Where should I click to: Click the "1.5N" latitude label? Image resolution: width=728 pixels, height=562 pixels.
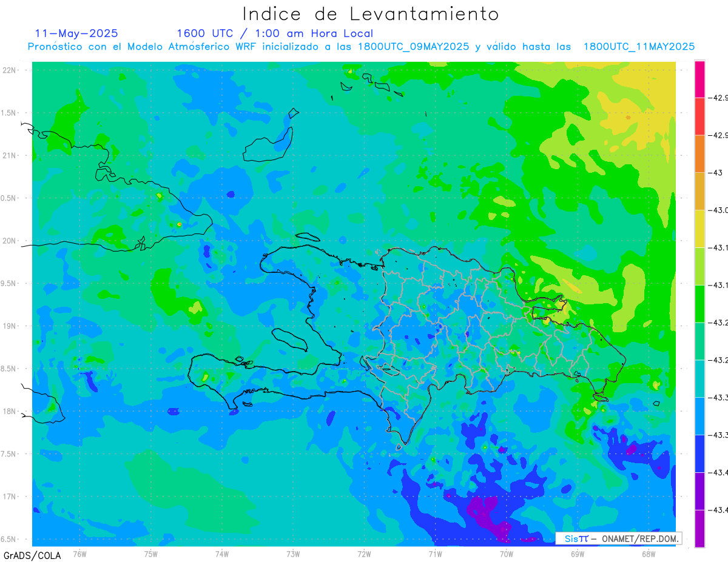tap(9, 113)
